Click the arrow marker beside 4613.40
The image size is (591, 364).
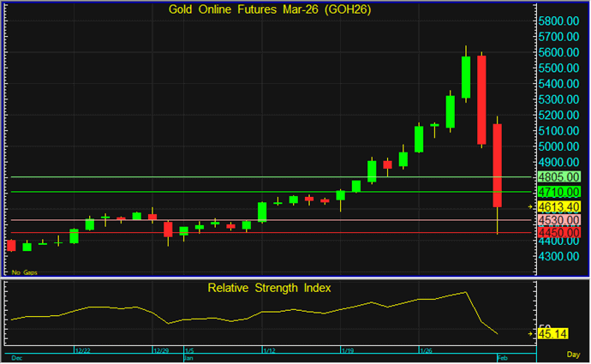click(x=532, y=207)
